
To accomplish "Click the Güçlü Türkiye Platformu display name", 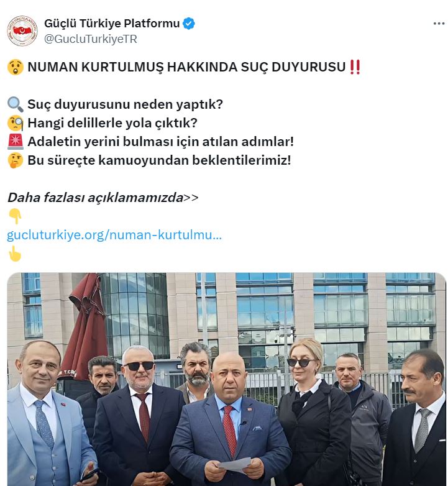I will [x=112, y=24].
